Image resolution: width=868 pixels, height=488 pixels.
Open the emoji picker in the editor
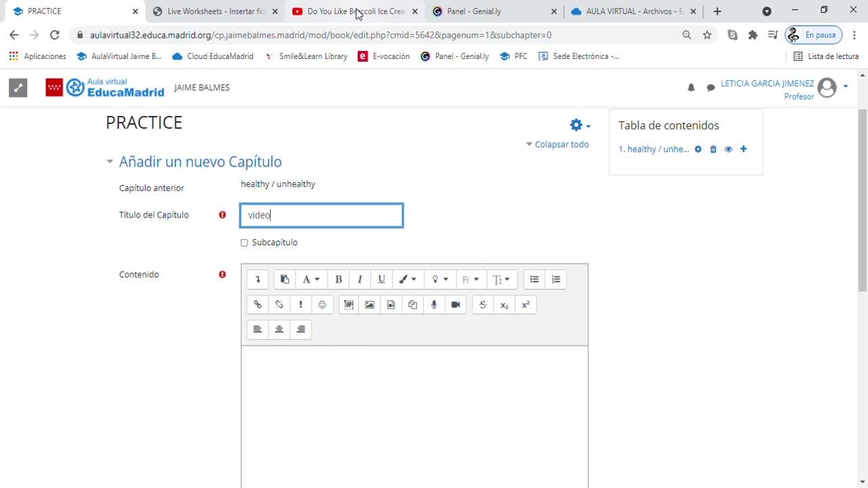click(322, 304)
